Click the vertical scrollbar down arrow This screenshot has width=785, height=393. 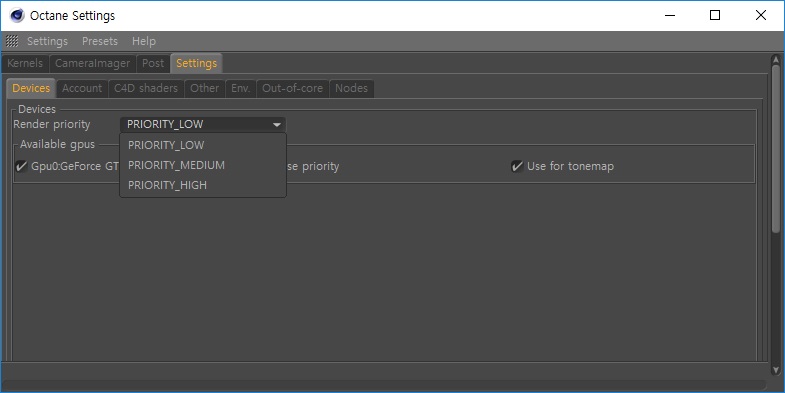[x=776, y=370]
